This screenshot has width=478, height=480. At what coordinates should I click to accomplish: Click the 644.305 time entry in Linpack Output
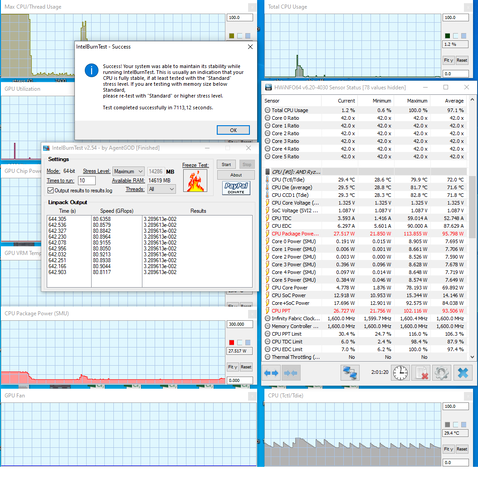tap(57, 219)
